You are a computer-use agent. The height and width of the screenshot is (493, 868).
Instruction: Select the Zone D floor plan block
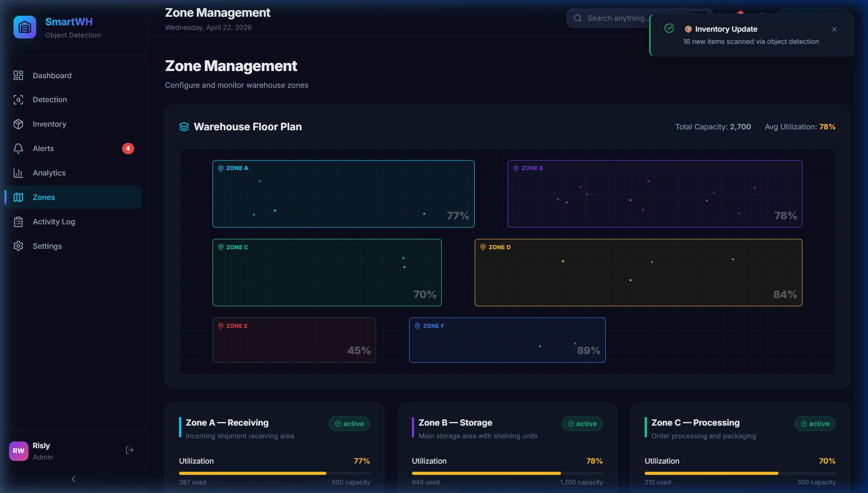point(638,273)
